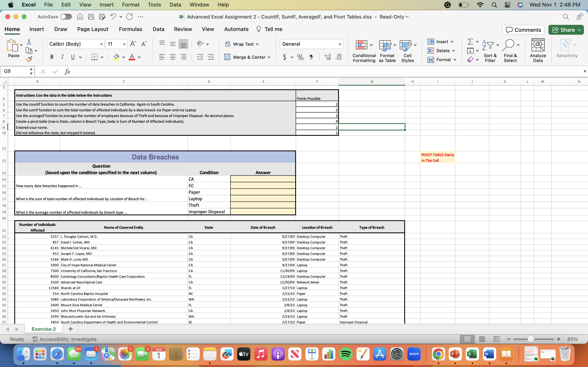Open the Data menu in the menu bar
The image size is (588, 367).
[x=175, y=5]
